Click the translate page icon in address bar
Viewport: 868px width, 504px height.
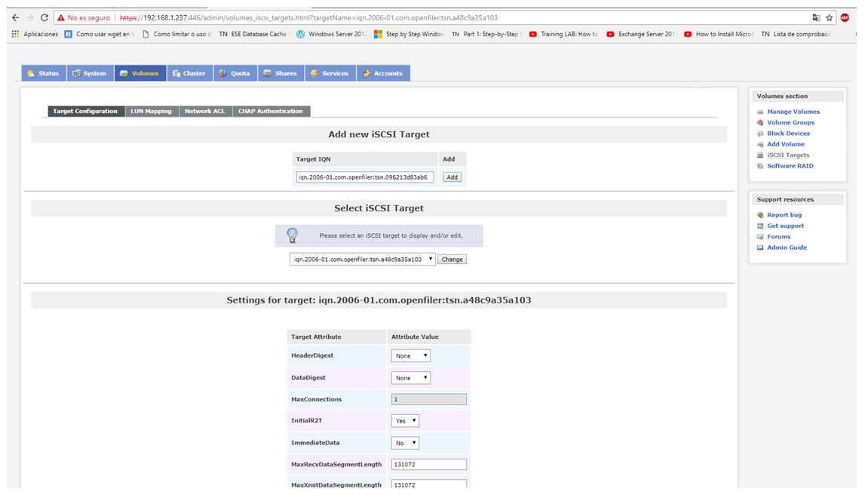[816, 17]
